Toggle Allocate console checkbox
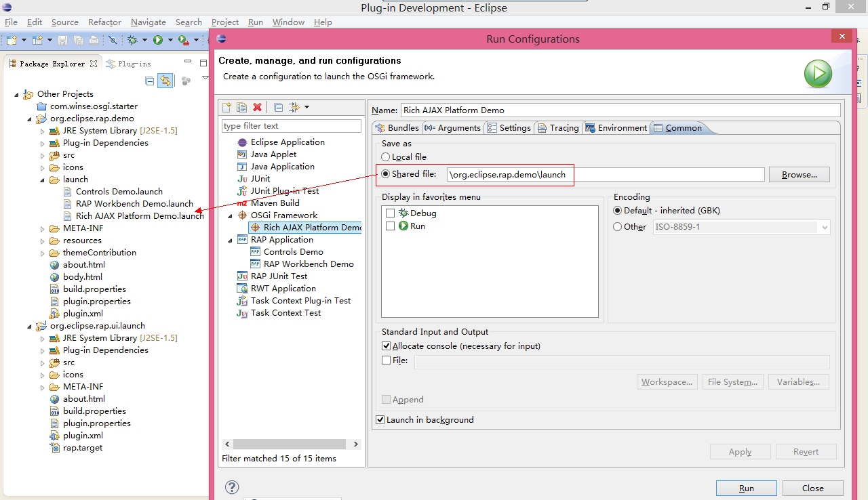The height and width of the screenshot is (500, 868). tap(387, 346)
